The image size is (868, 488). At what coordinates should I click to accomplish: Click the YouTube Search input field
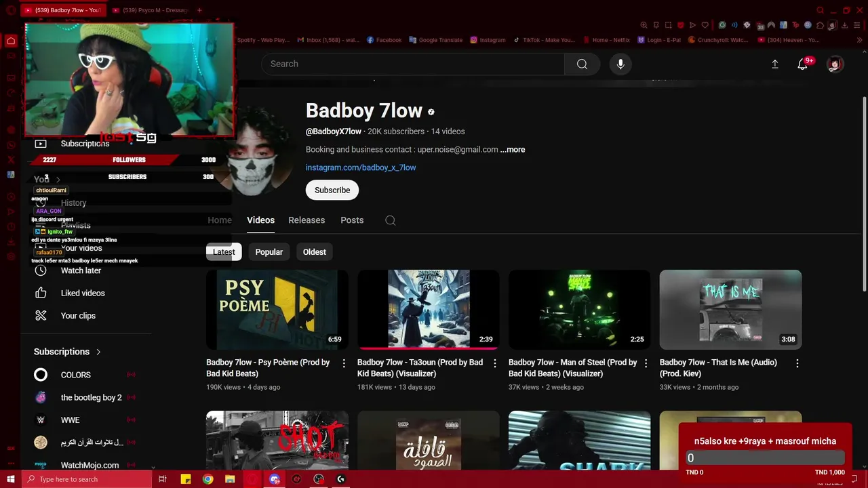[412, 64]
